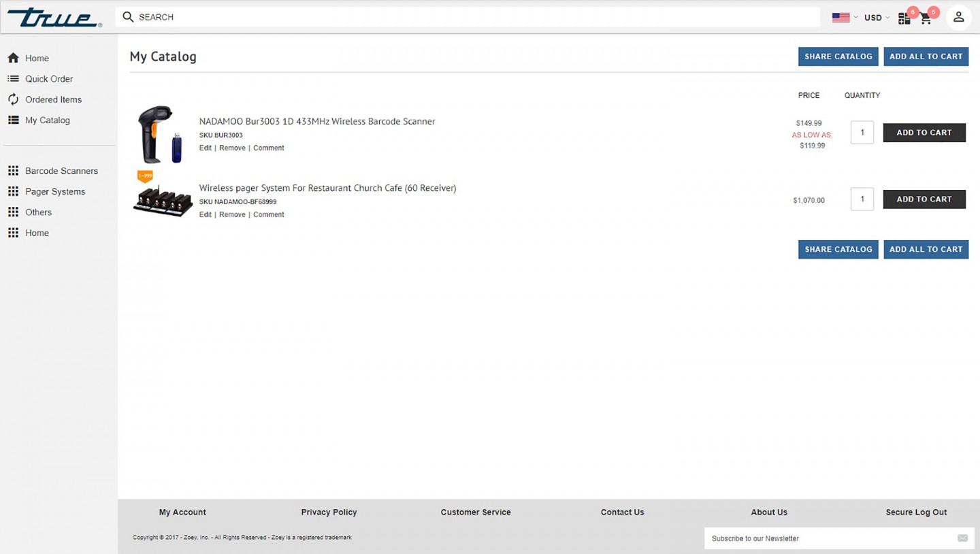The image size is (980, 554).
Task: Remove the Wireless pager System item
Action: coord(232,214)
